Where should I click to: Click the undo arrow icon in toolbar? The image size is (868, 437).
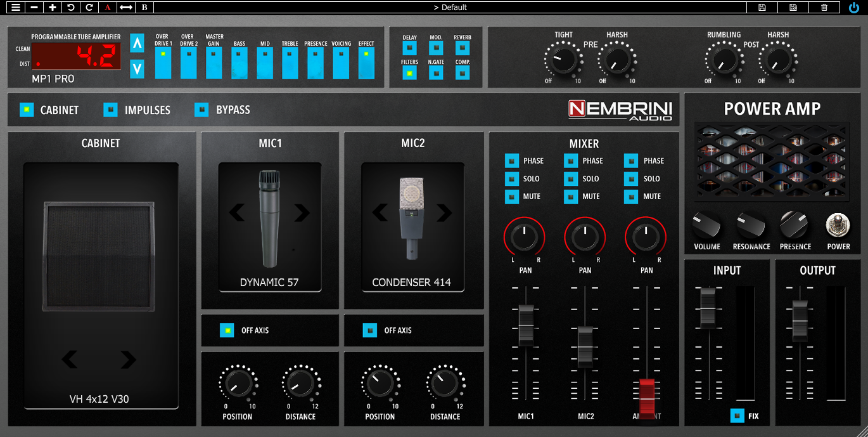[x=70, y=7]
